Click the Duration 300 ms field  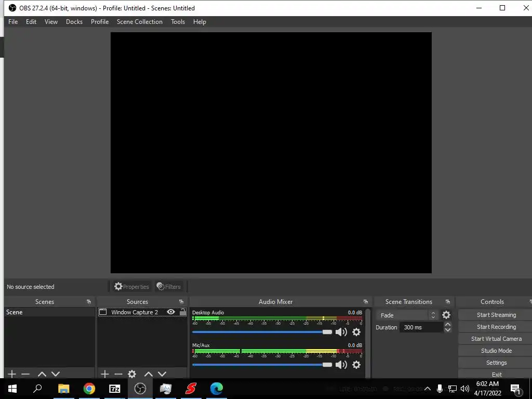click(421, 327)
